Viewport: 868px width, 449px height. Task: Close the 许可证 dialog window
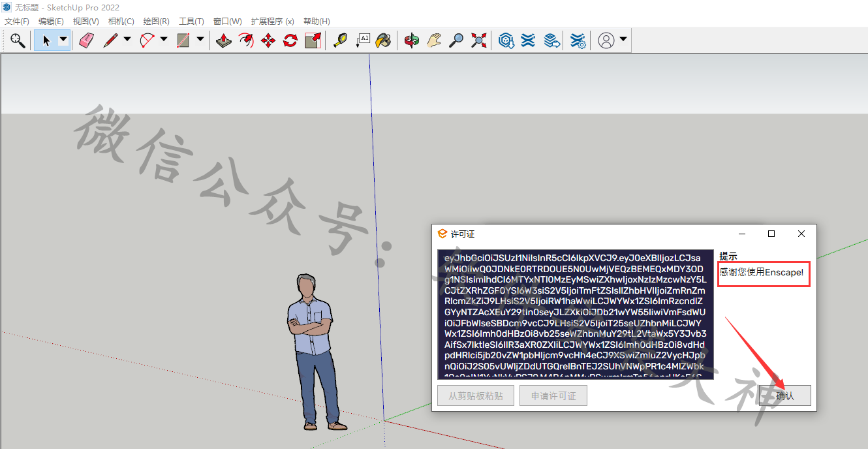(801, 234)
